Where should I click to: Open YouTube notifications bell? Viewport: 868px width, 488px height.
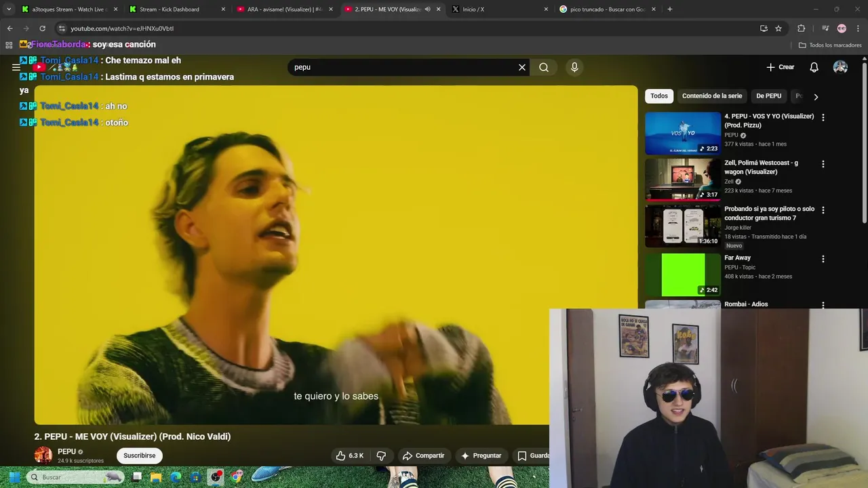[814, 67]
